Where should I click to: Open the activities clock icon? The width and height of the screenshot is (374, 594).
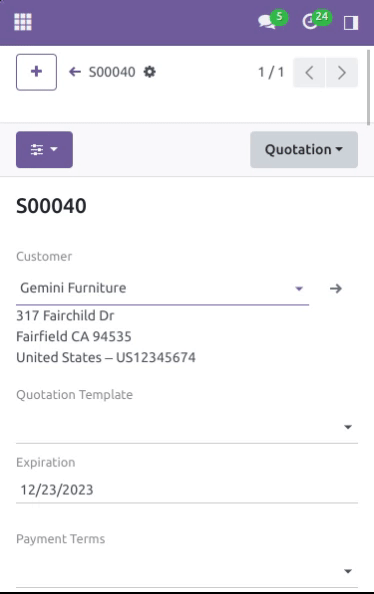coord(310,22)
